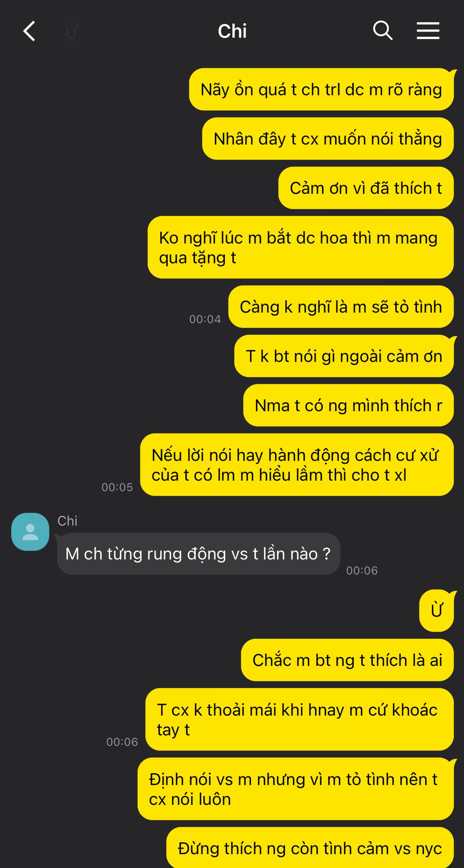Tap the short yellow 'Ừ' reply bubble
The width and height of the screenshot is (464, 868).
pos(436,610)
